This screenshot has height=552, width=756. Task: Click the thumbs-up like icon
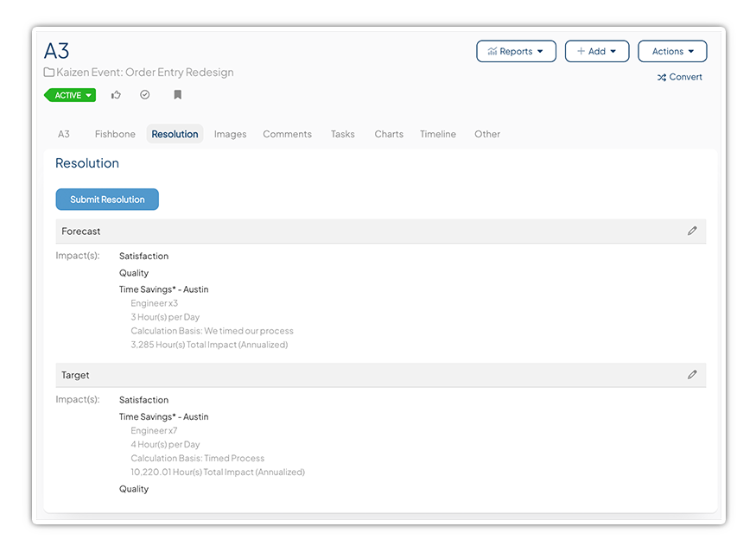click(117, 95)
